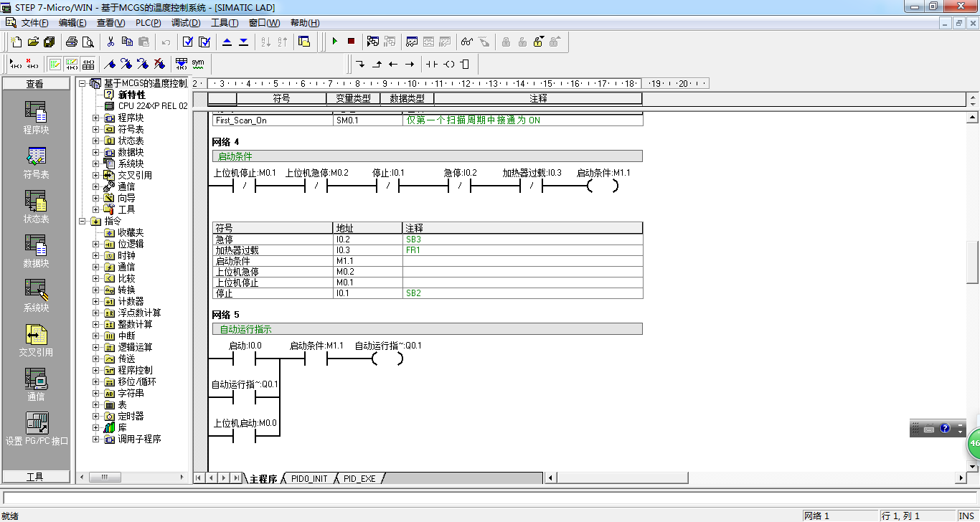
Task: Insert a line down in ladder editor
Action: click(360, 64)
